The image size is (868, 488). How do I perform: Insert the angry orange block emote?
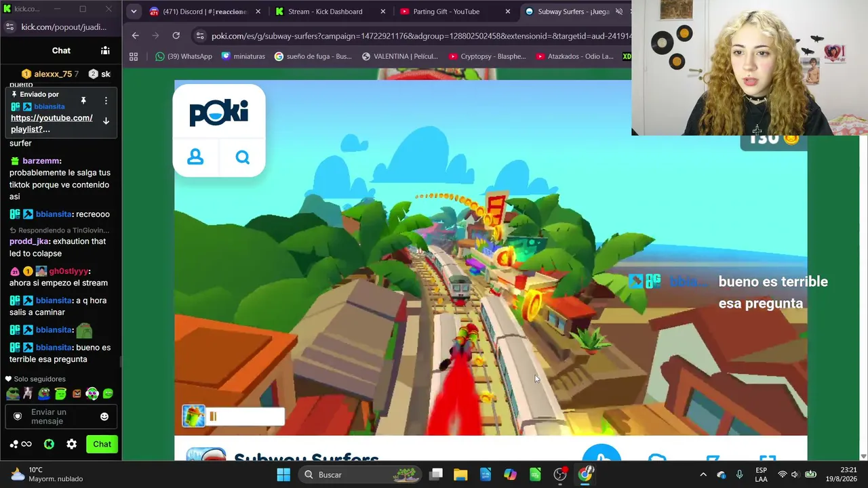point(77,393)
